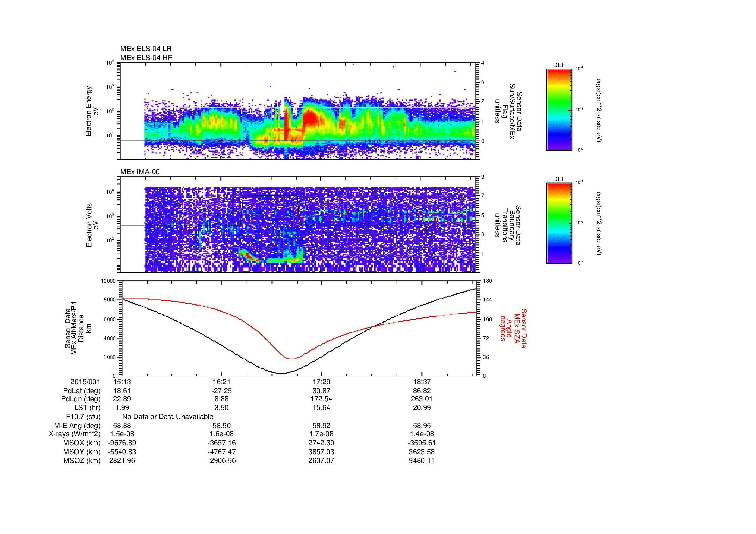Click the 'Boundary Transitions unitless' axis label
Image resolution: width=756 pixels, height=534 pixels.
tap(507, 225)
